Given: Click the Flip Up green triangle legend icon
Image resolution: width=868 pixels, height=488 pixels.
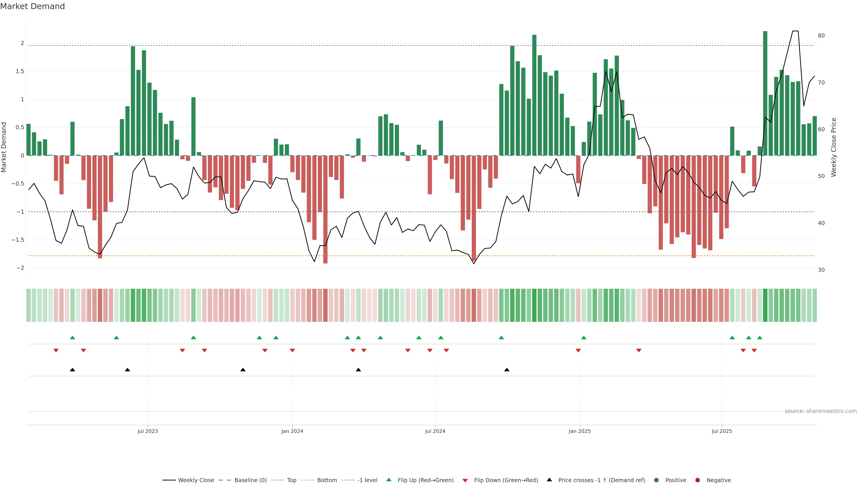Looking at the screenshot, I should pos(389,480).
